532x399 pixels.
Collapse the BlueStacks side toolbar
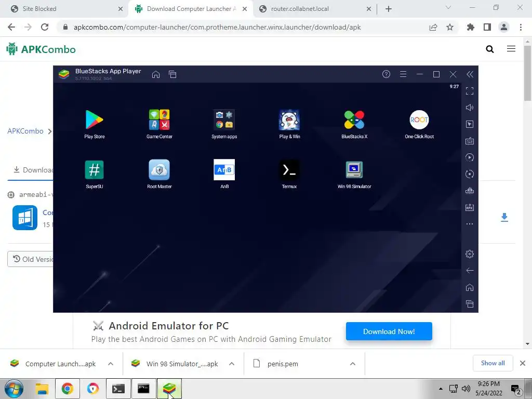point(470,74)
